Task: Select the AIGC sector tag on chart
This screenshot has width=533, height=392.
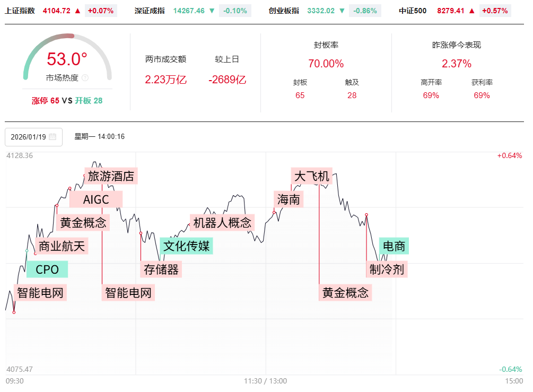Action: click(x=96, y=199)
